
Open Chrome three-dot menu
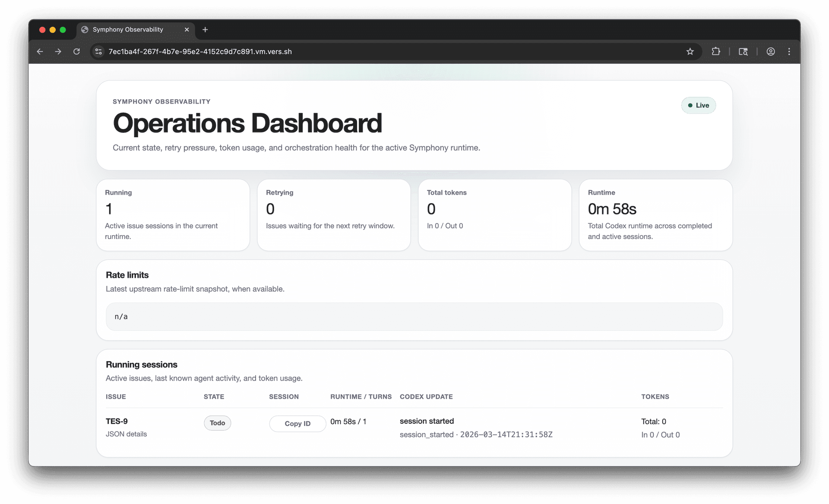tap(789, 51)
